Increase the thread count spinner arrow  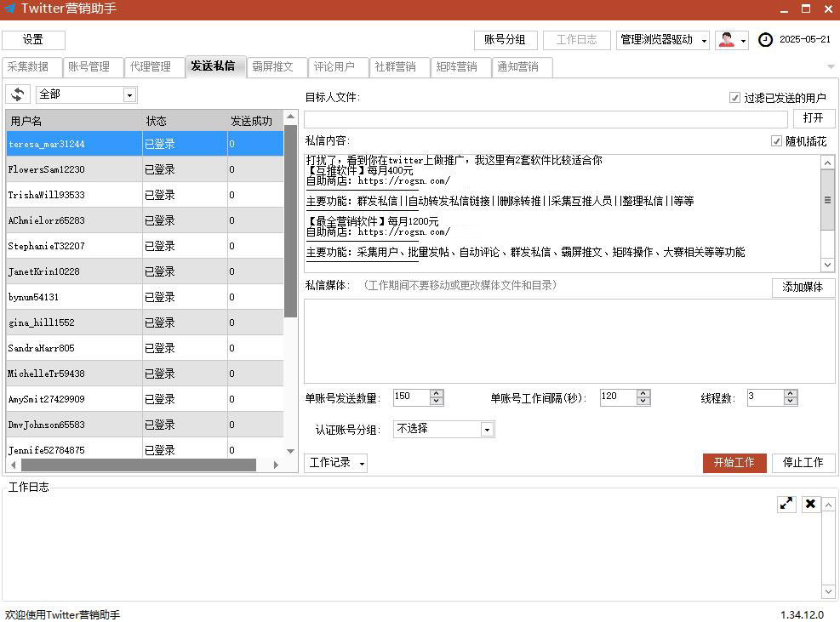791,393
